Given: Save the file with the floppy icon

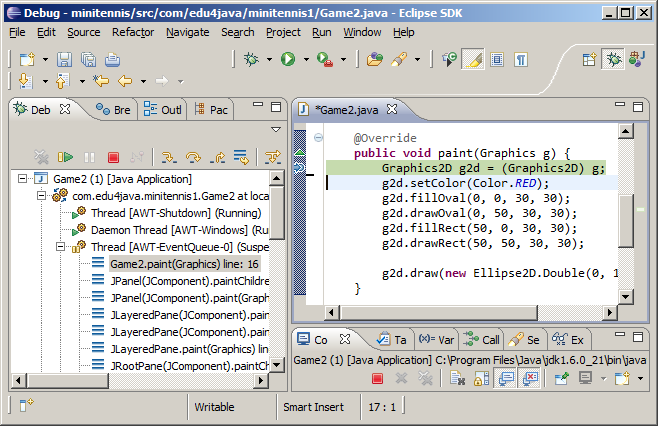Looking at the screenshot, I should [x=65, y=60].
